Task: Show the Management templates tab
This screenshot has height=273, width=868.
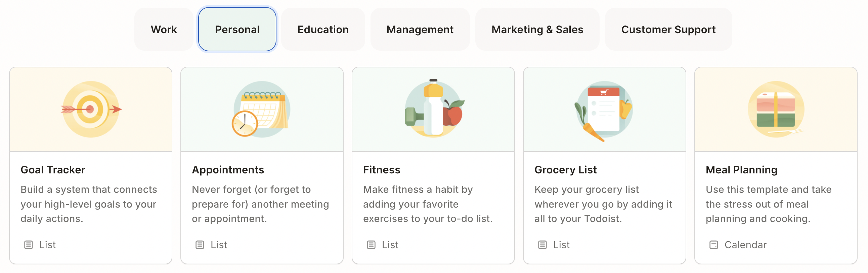Action: click(420, 30)
